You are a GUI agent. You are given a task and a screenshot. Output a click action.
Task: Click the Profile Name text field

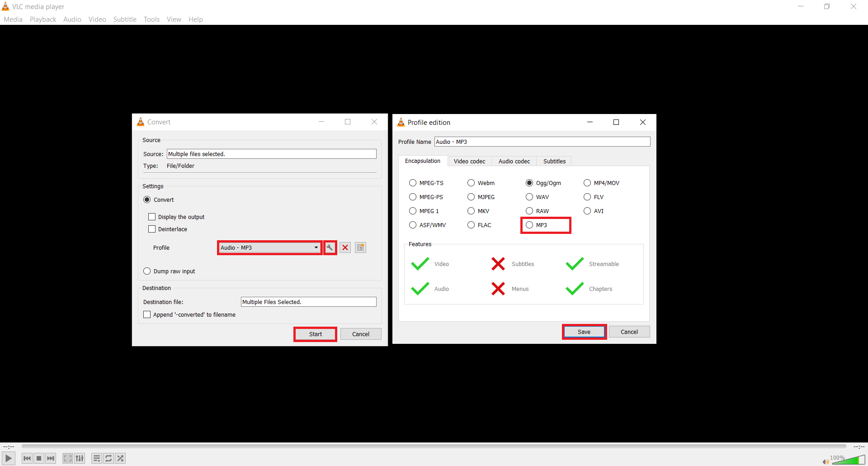click(x=542, y=142)
